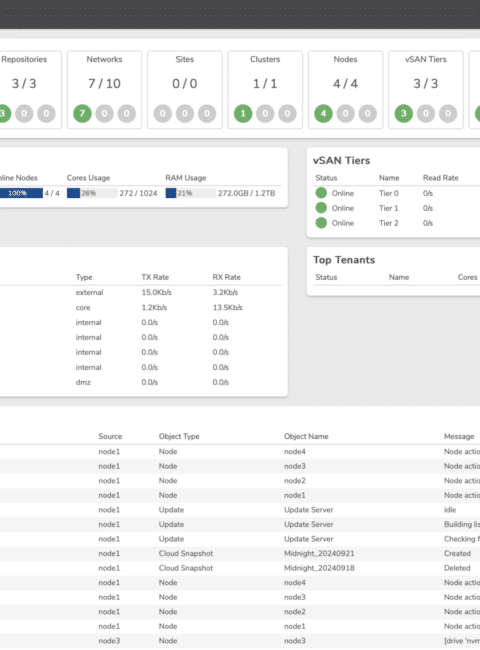Click green badge 4 in Nodes card
The width and height of the screenshot is (480, 650).
pos(323,114)
